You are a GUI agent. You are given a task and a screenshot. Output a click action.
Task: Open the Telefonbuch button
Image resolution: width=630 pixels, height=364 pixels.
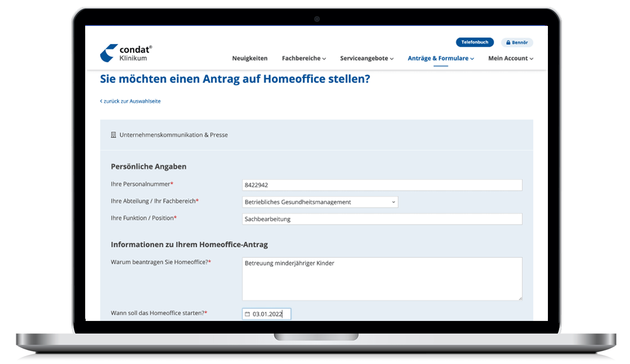click(x=475, y=42)
